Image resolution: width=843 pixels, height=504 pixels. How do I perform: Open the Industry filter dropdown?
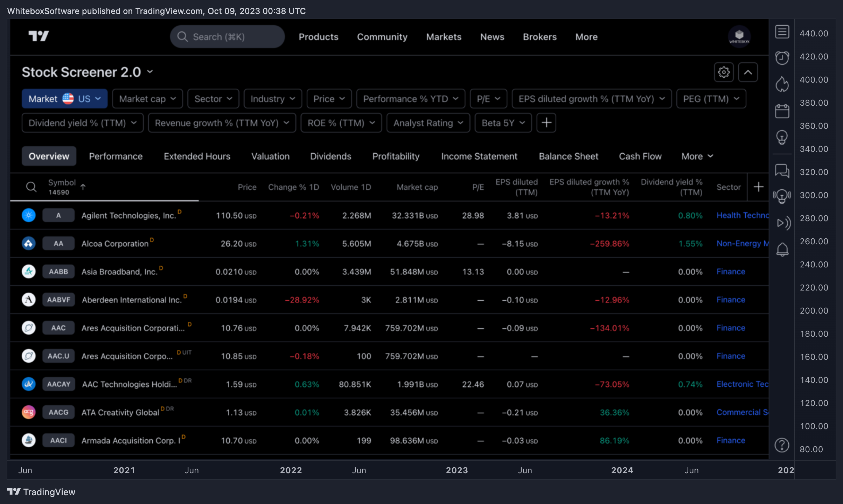[x=273, y=99]
